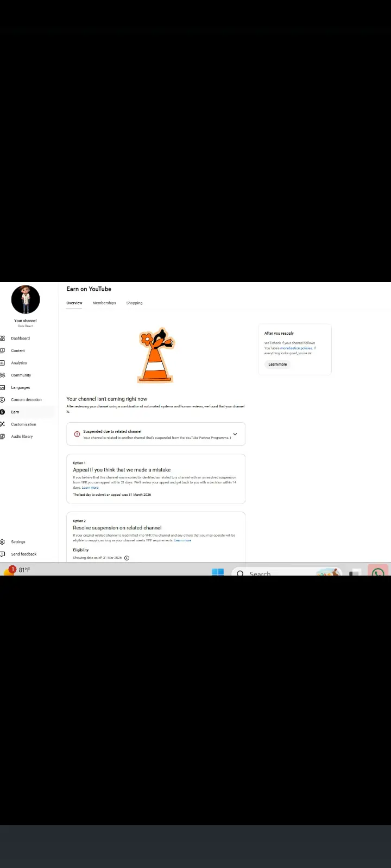Open the Audio library icon

pyautogui.click(x=3, y=437)
